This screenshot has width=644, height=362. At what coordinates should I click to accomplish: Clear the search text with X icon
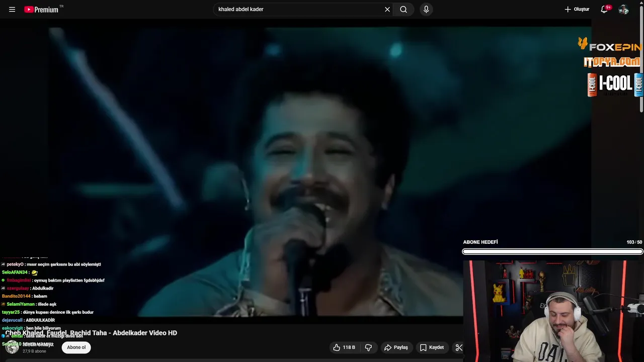coord(387,10)
